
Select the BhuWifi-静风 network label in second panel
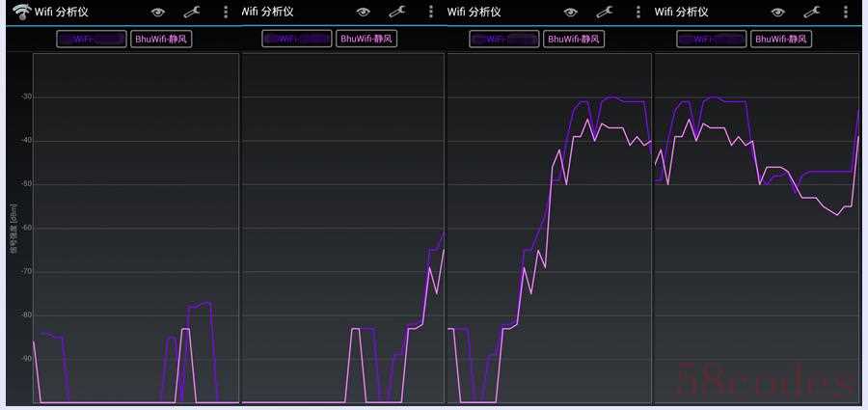point(366,40)
